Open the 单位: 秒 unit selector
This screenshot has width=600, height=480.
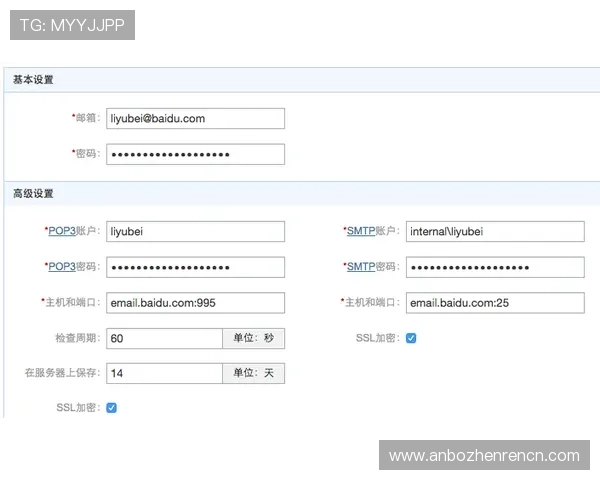point(253,338)
